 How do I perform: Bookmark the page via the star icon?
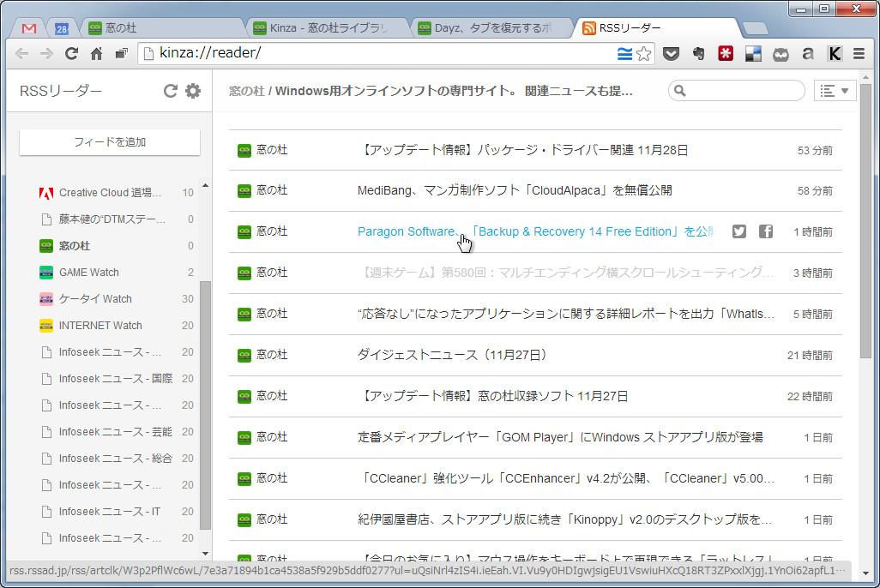click(x=641, y=52)
